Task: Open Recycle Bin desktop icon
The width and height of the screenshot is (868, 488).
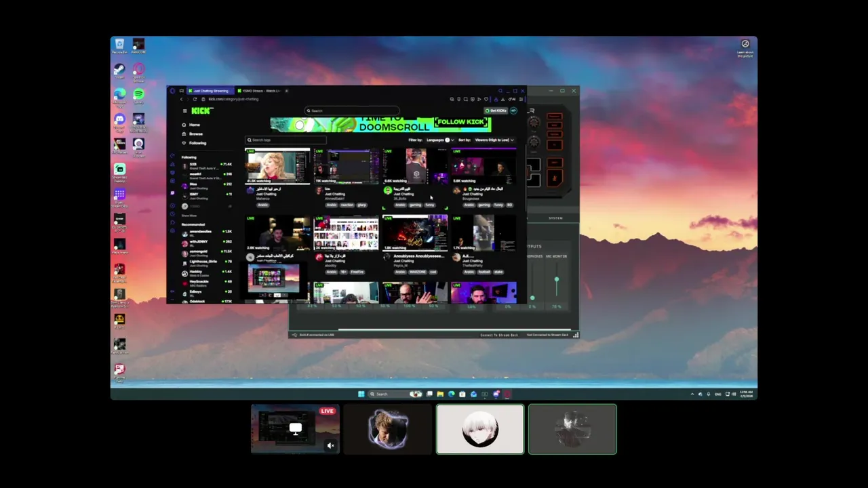Action: tap(119, 46)
